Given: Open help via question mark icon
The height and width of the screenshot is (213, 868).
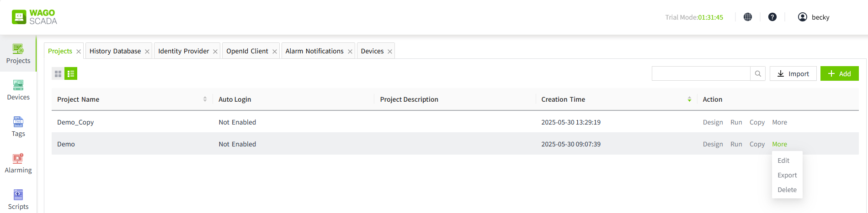Looking at the screenshot, I should [772, 17].
